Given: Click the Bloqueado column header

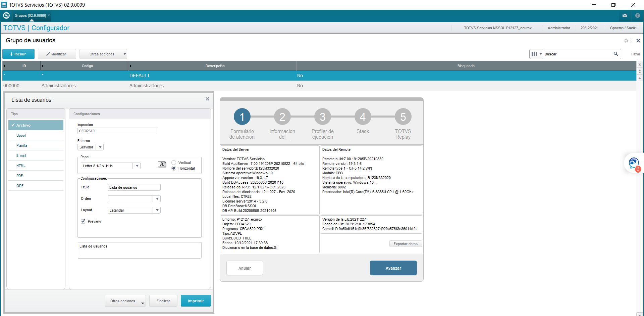Looking at the screenshot, I should coord(466,66).
